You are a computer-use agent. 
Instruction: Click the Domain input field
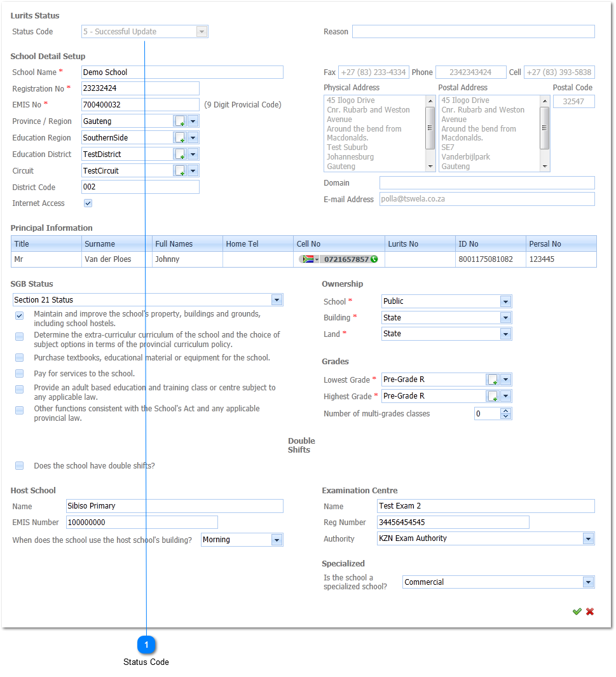click(x=487, y=182)
